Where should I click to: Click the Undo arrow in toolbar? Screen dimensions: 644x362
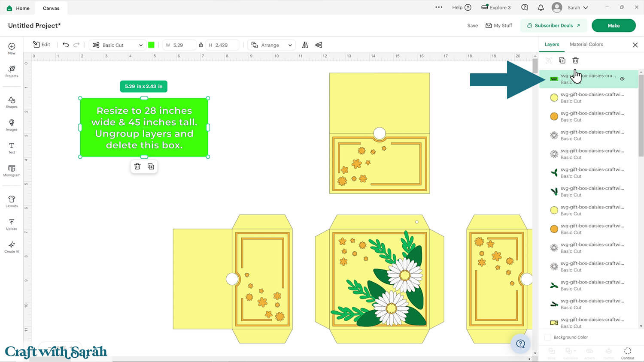pos(66,45)
